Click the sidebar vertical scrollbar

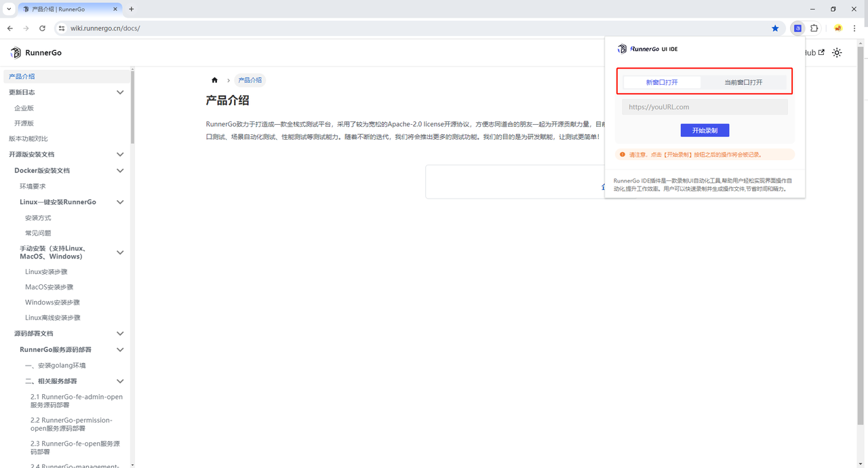point(132,109)
